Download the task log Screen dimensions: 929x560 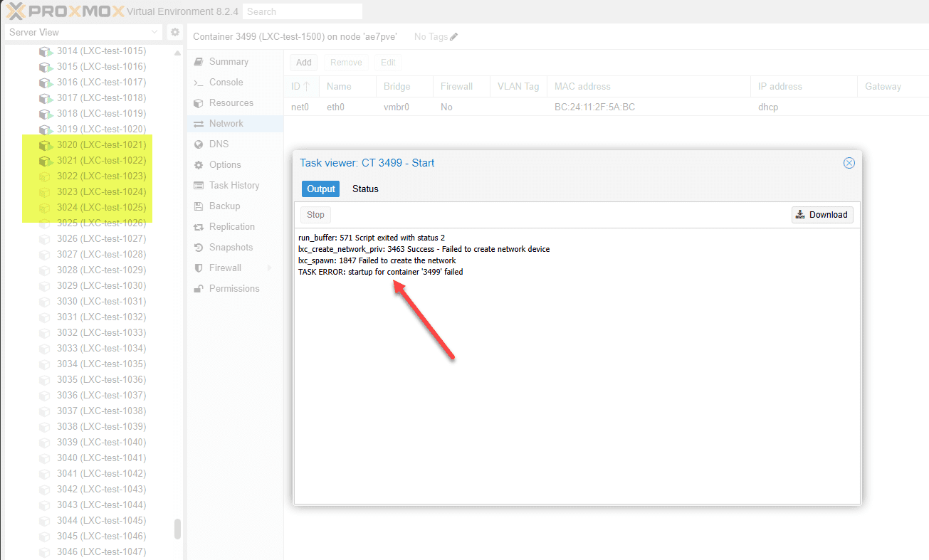pyautogui.click(x=822, y=215)
